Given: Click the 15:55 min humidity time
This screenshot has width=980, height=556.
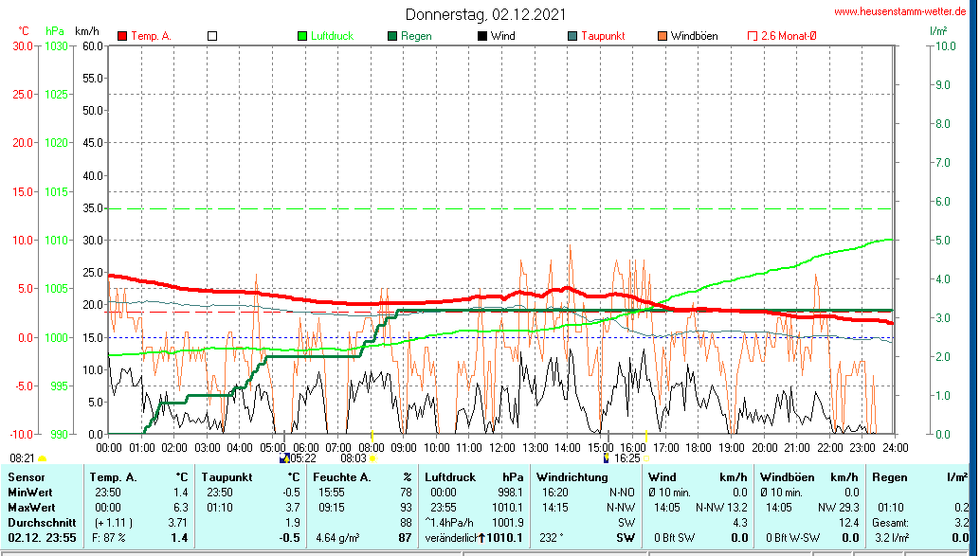Looking at the screenshot, I should 332,493.
